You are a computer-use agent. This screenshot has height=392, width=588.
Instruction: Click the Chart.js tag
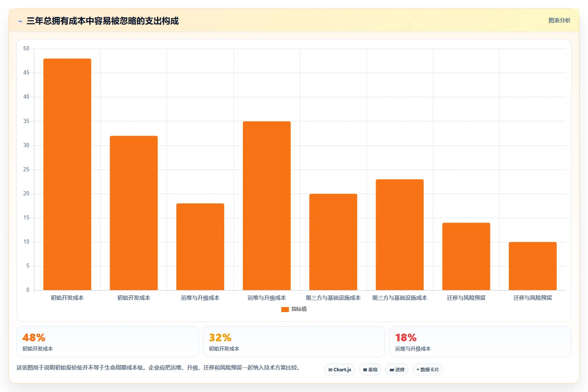(x=340, y=370)
